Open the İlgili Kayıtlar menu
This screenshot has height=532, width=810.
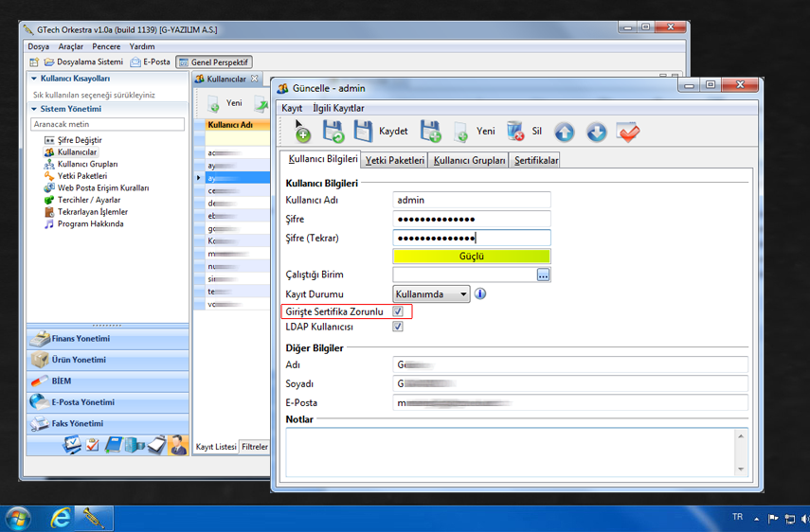(338, 109)
